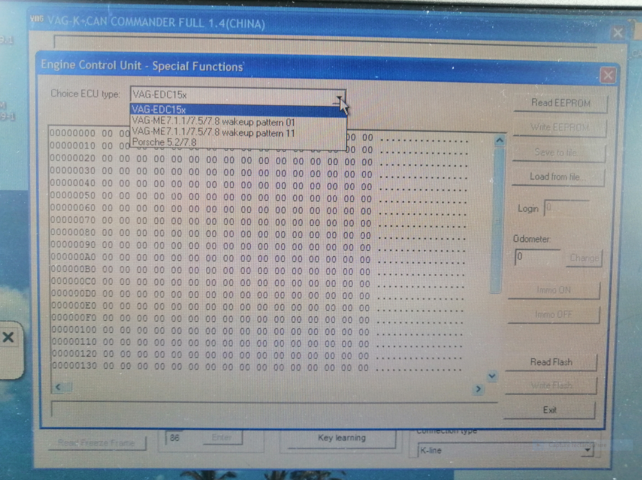The image size is (642, 480).
Task: Close the Engine Control Unit dialog
Action: point(608,75)
